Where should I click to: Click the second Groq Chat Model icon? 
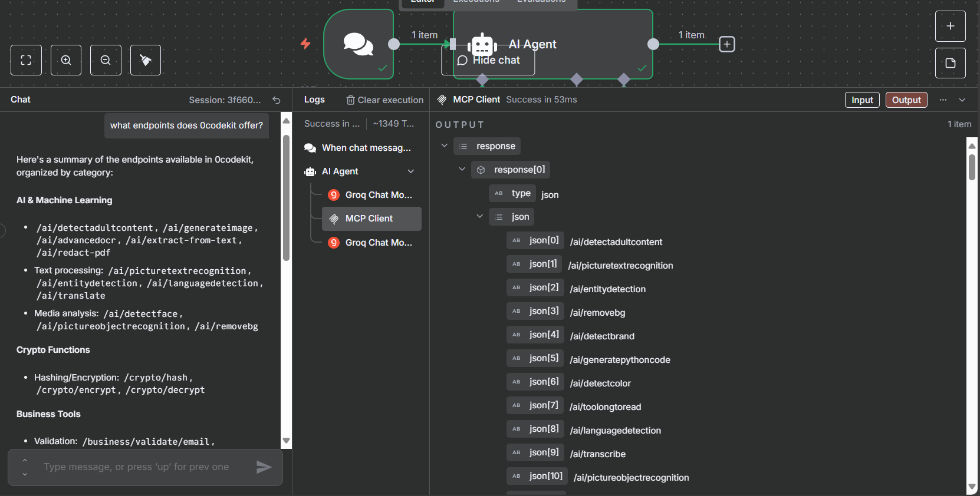point(334,243)
